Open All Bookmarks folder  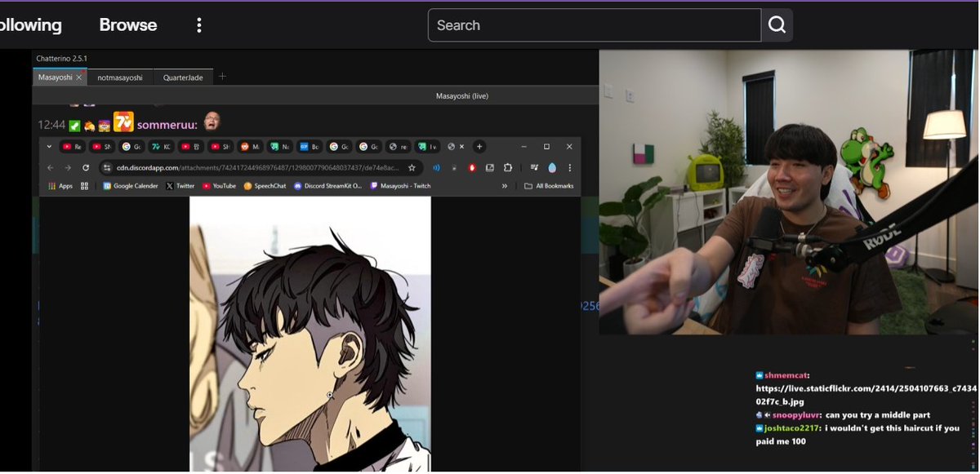point(549,186)
